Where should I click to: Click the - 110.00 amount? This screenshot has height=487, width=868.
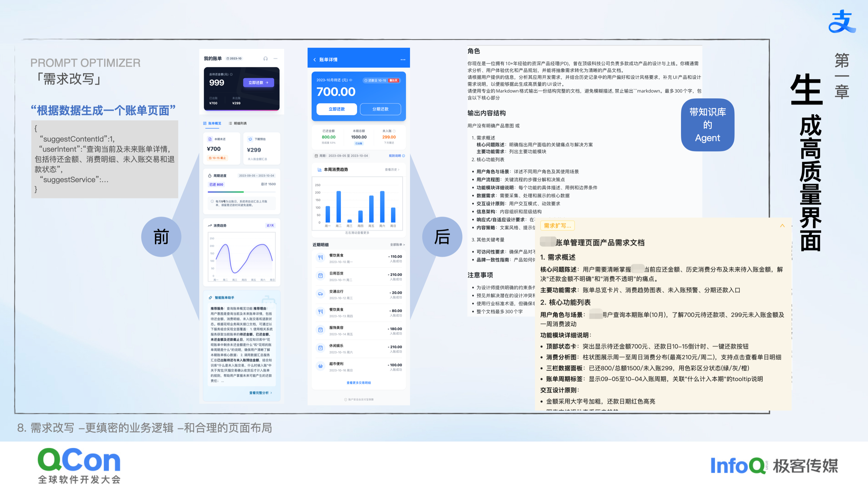click(395, 257)
